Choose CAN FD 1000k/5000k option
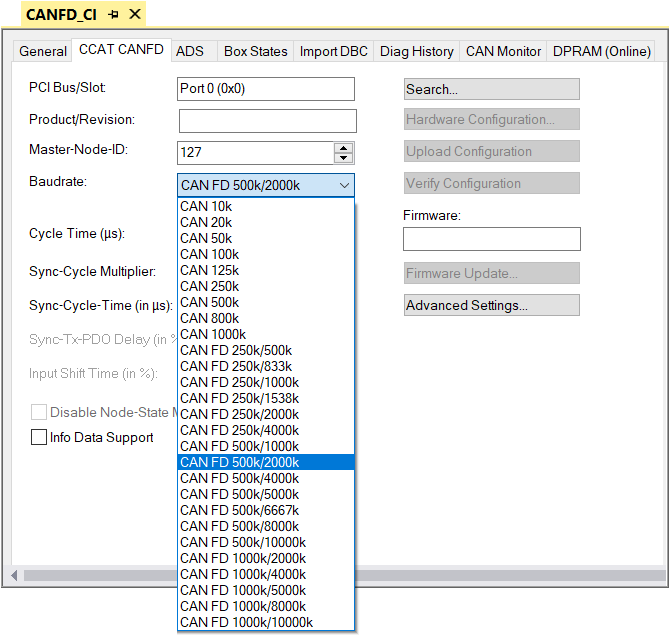 click(x=266, y=590)
